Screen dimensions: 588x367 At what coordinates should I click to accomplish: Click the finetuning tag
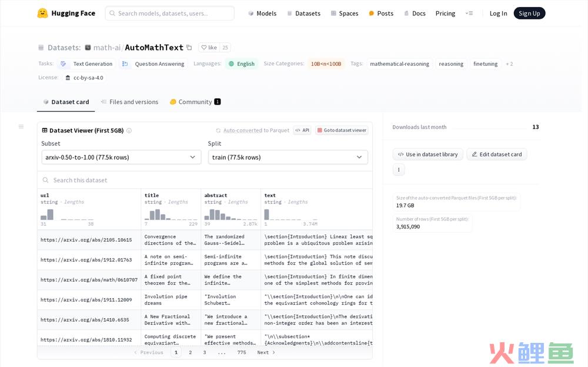point(485,64)
